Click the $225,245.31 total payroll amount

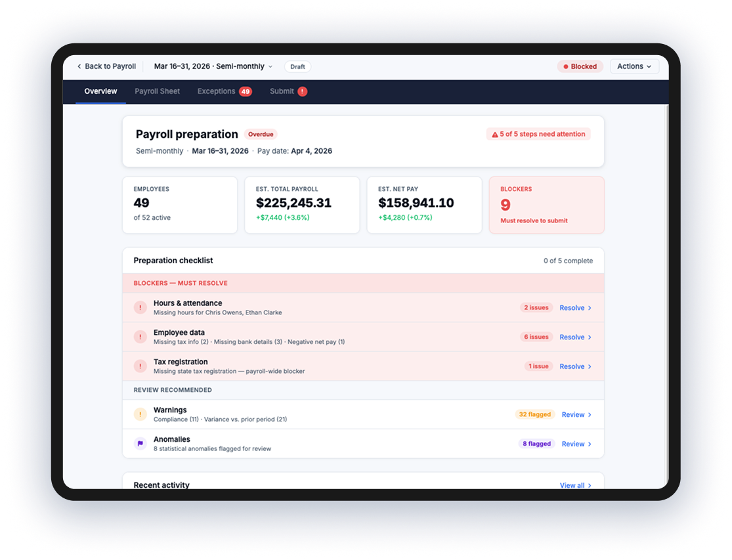(293, 203)
